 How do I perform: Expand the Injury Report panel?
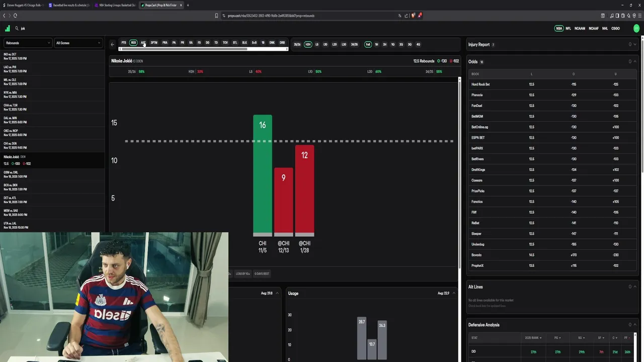[x=635, y=44]
